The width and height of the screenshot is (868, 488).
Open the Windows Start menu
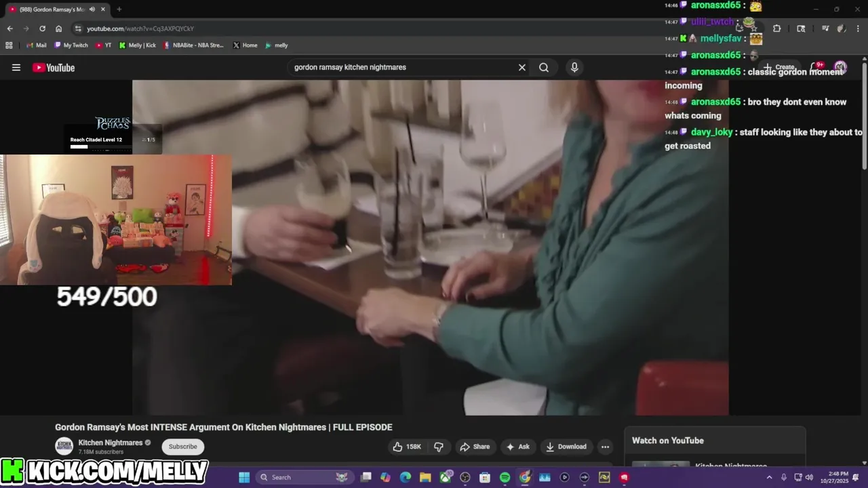coord(244,477)
